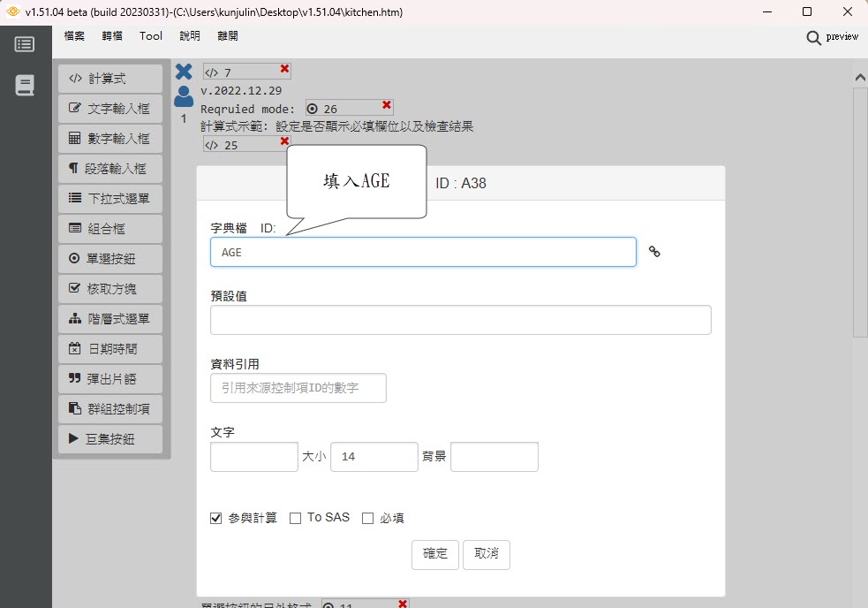The width and height of the screenshot is (868, 608).
Task: Add a 下拉式選單 dropdown control
Action: click(110, 199)
